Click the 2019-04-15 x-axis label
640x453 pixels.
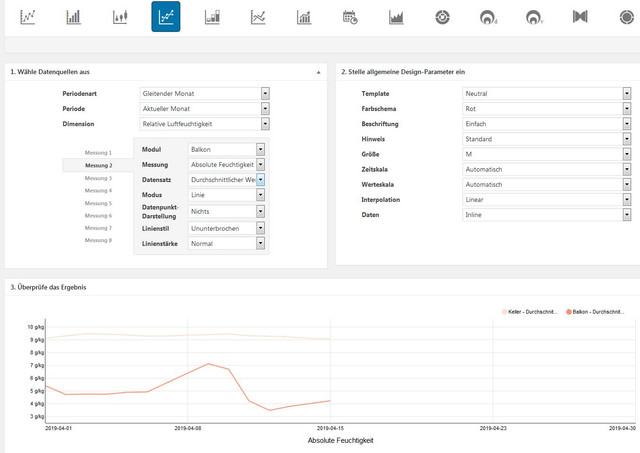[330, 428]
